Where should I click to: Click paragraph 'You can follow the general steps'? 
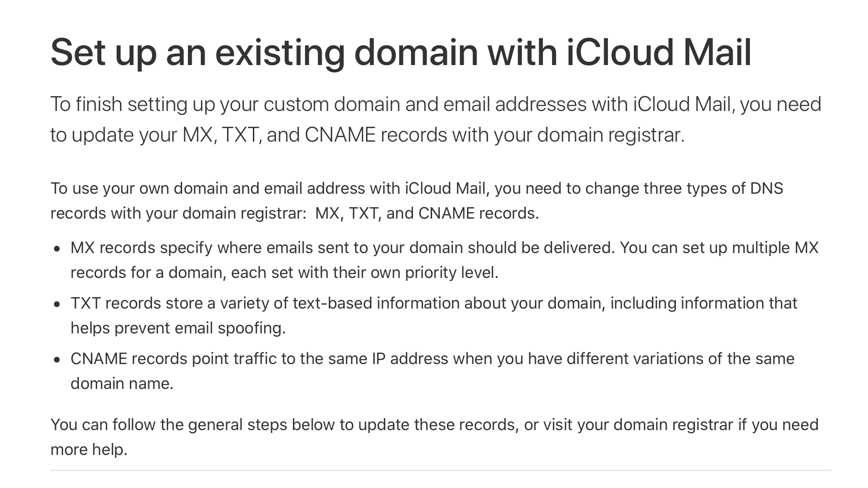(x=434, y=437)
